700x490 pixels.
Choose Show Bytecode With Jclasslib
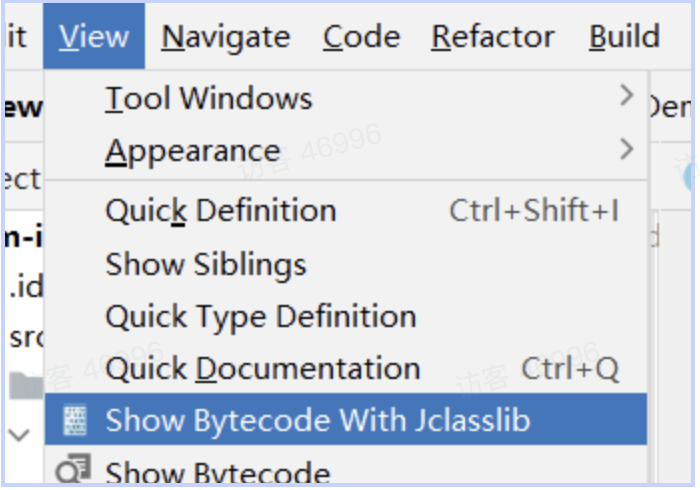click(x=318, y=420)
